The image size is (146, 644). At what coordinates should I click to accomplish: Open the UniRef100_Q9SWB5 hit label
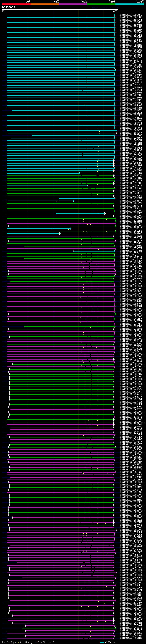131,15
